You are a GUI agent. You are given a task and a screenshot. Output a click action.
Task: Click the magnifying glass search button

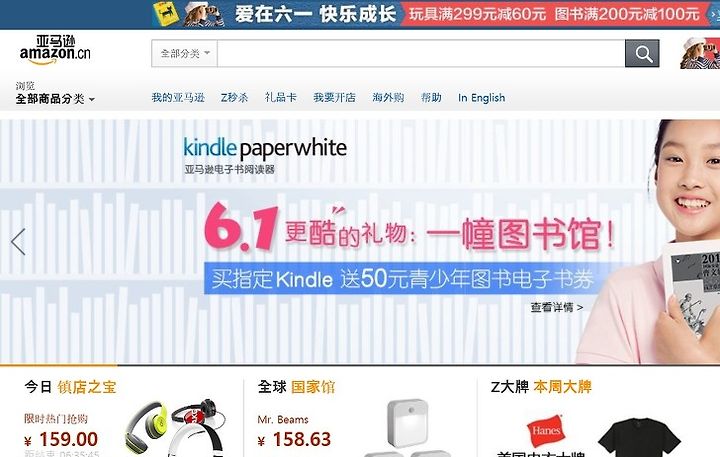click(642, 54)
